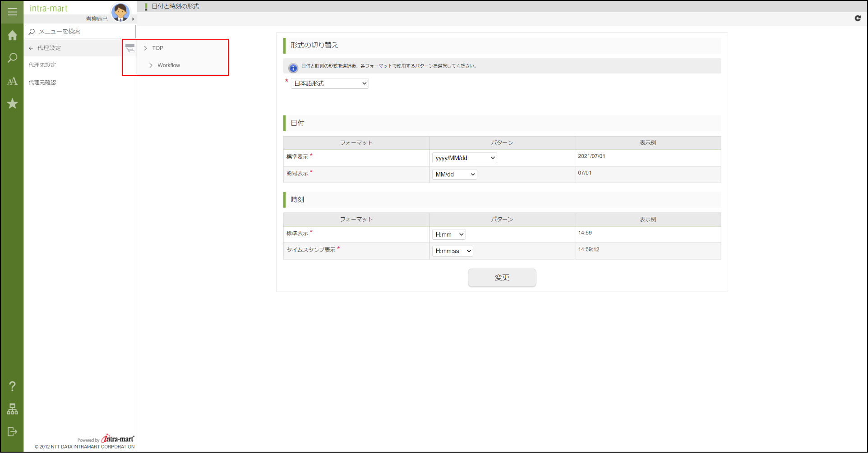Open the font size settings (AA icon)
This screenshot has width=868, height=453.
(x=12, y=81)
